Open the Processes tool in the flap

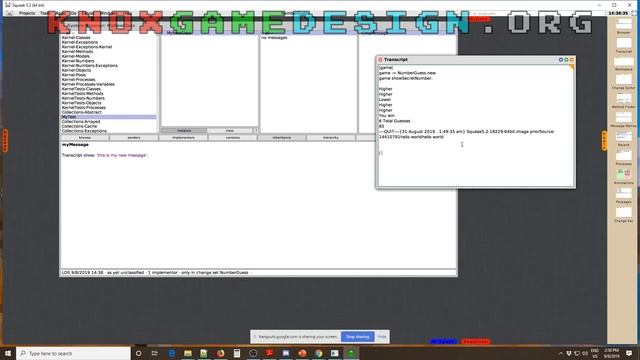(x=623, y=158)
